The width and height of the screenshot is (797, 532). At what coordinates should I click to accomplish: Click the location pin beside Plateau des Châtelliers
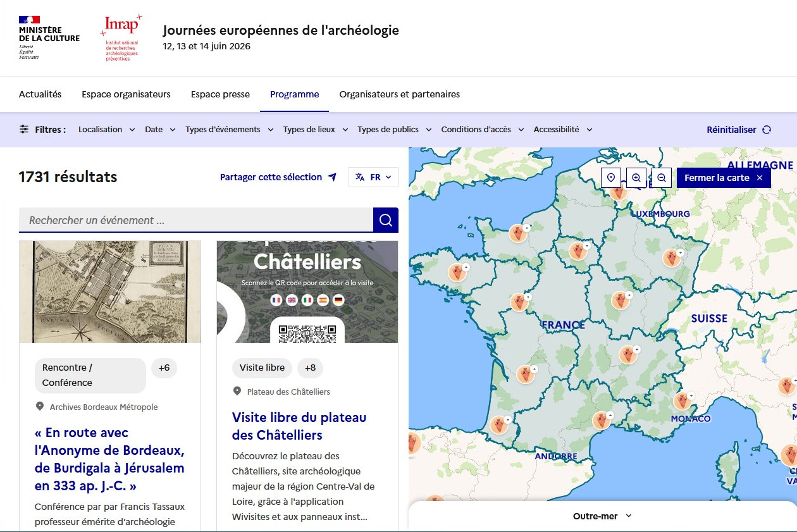[237, 391]
